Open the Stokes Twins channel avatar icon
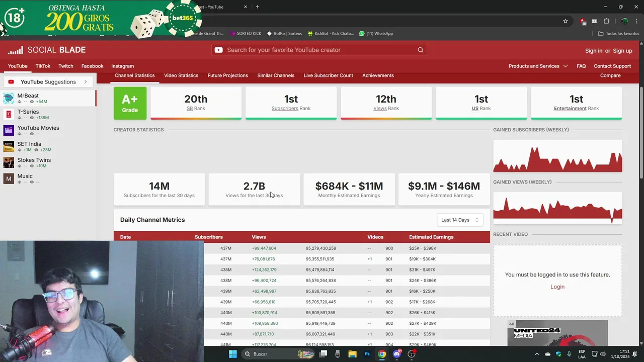The image size is (644, 362). pyautogui.click(x=9, y=162)
